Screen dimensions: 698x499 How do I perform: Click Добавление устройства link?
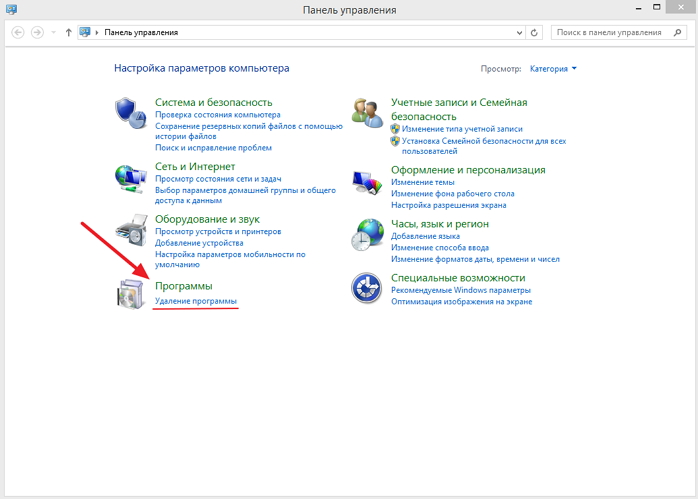coord(199,243)
